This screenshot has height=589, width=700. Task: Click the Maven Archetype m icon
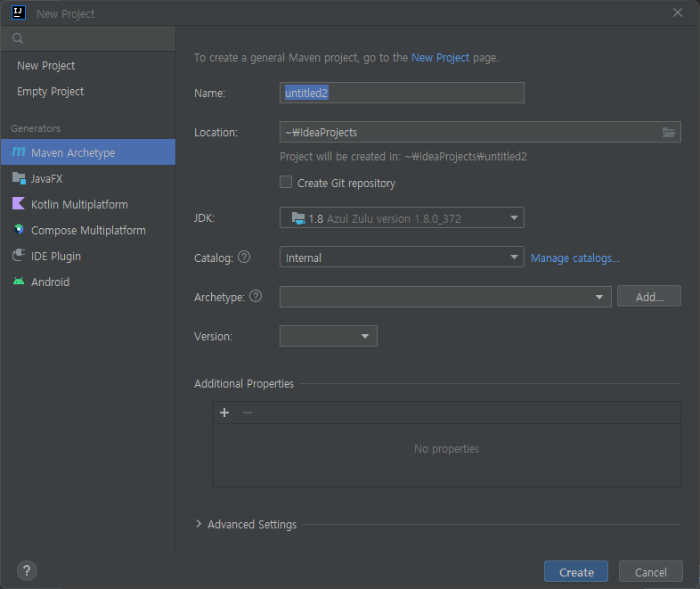click(x=19, y=152)
